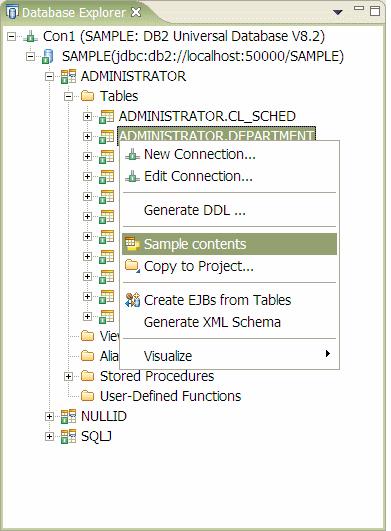
Task: Expand the Stored Procedures folder
Action: 68,376
